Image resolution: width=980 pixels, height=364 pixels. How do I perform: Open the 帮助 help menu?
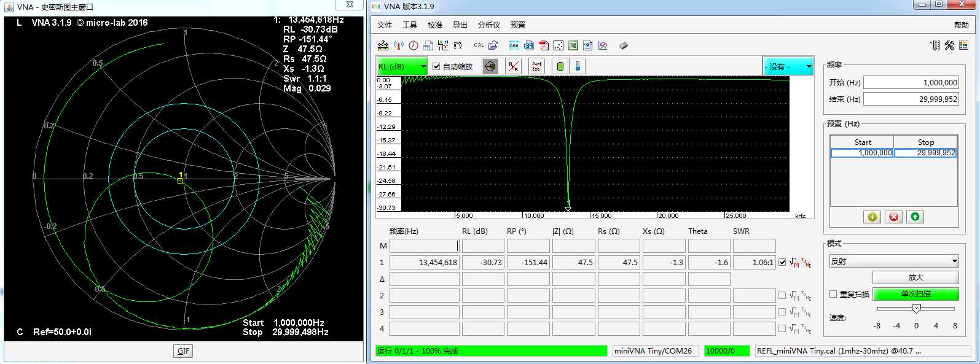(962, 25)
